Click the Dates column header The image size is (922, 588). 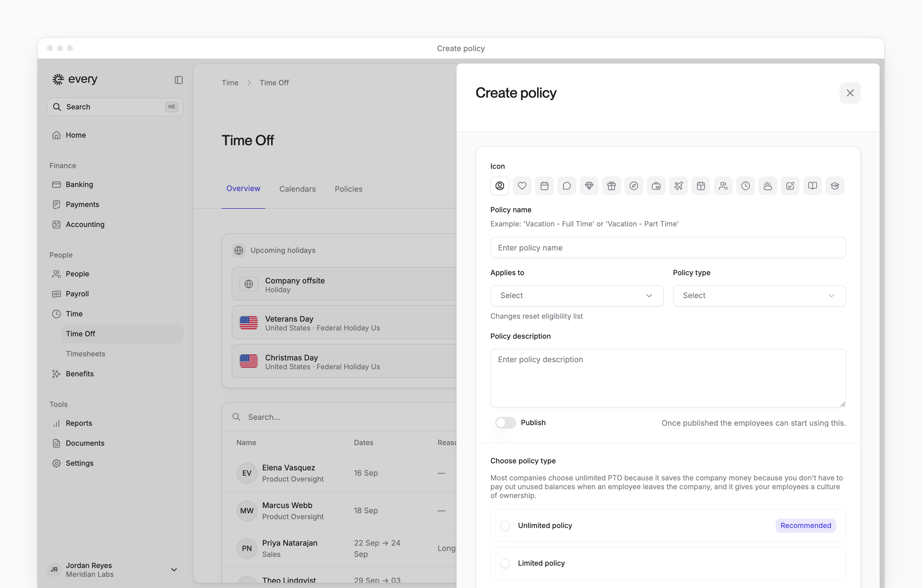coord(363,442)
